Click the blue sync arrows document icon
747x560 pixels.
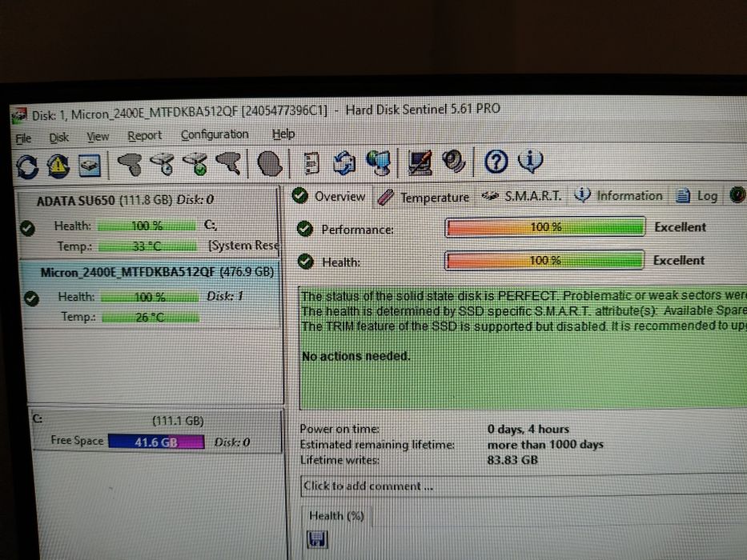point(344,163)
